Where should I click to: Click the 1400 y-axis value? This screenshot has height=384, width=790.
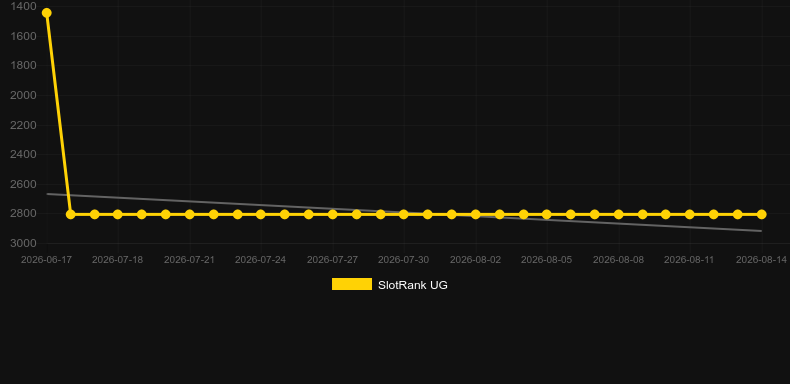coord(23,7)
